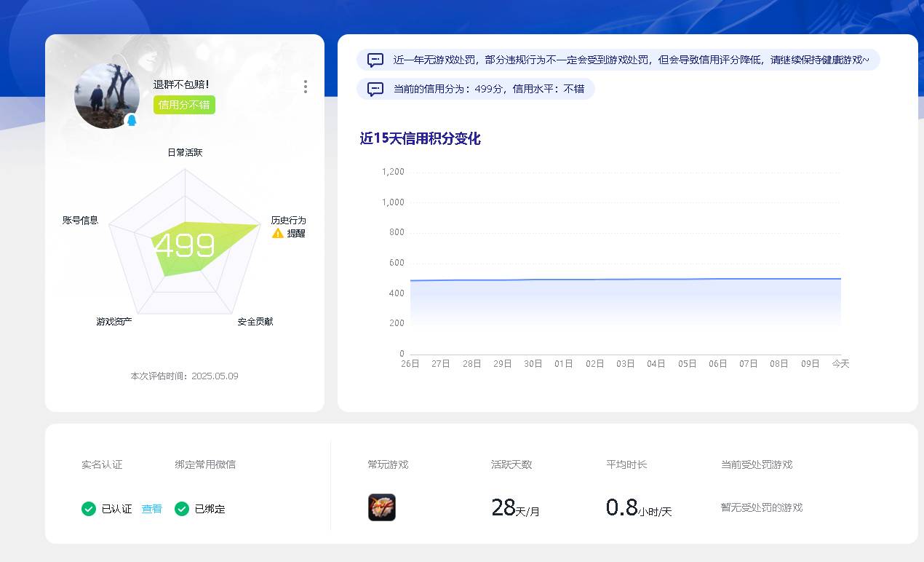Click the speech bubble icon beside the credit score message
This screenshot has height=562, width=924.
point(374,90)
